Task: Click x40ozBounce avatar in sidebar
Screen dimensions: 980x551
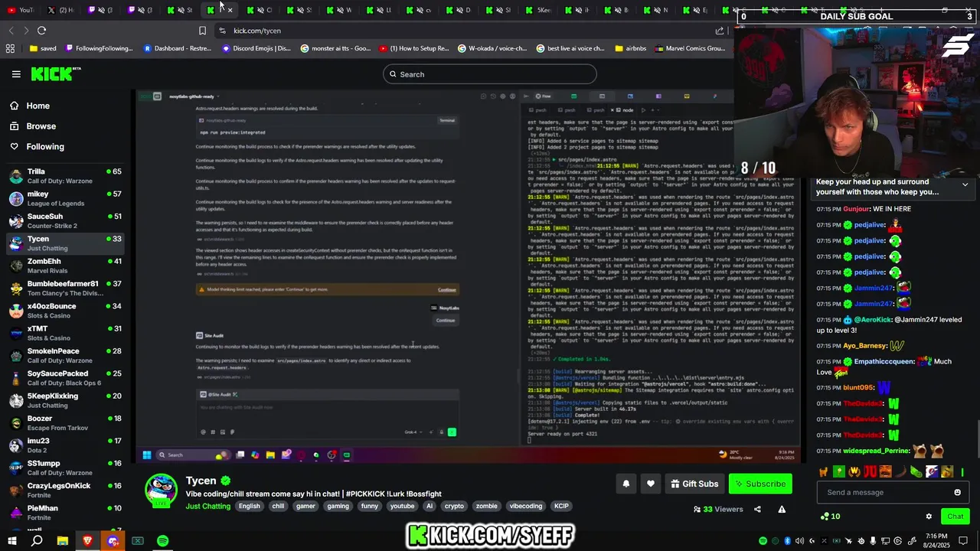Action: click(x=16, y=311)
